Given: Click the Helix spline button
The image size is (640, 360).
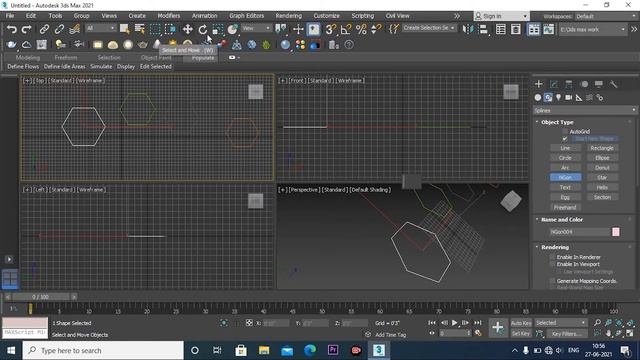Looking at the screenshot, I should [x=602, y=187].
